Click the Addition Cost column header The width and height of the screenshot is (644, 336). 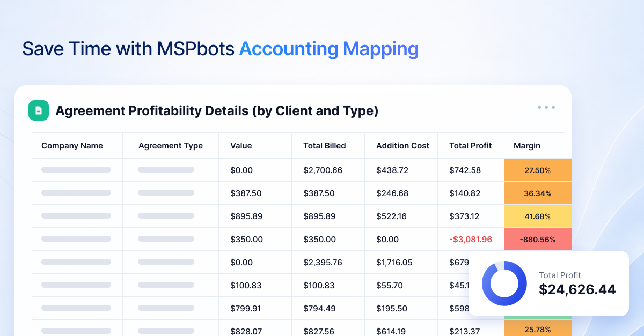tap(403, 146)
